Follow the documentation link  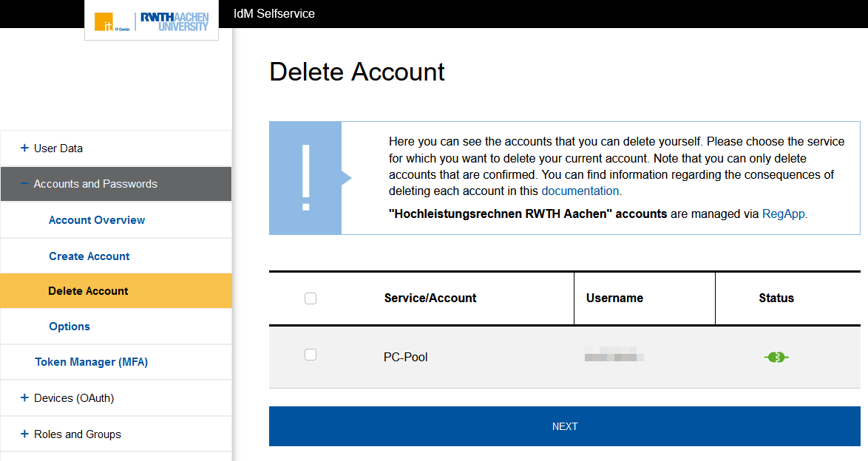click(580, 191)
